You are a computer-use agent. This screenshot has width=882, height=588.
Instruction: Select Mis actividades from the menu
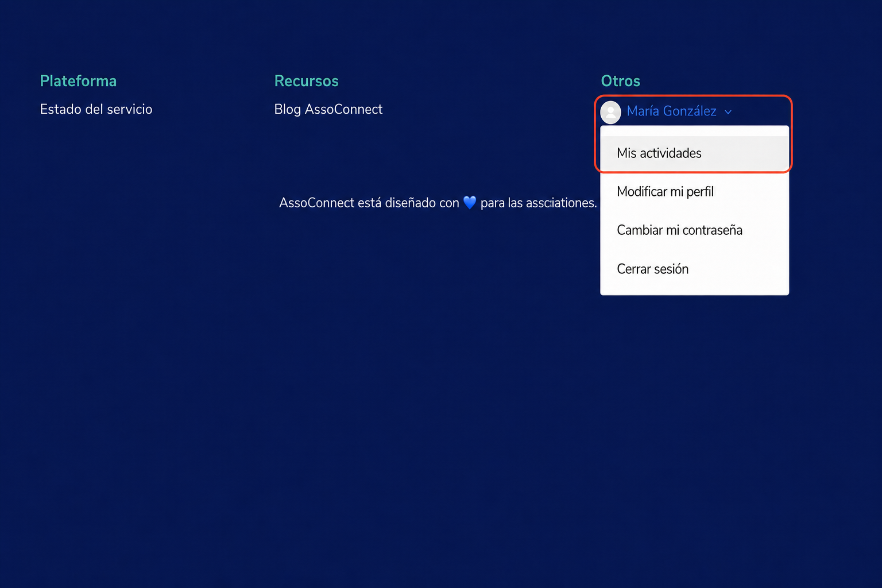point(694,153)
